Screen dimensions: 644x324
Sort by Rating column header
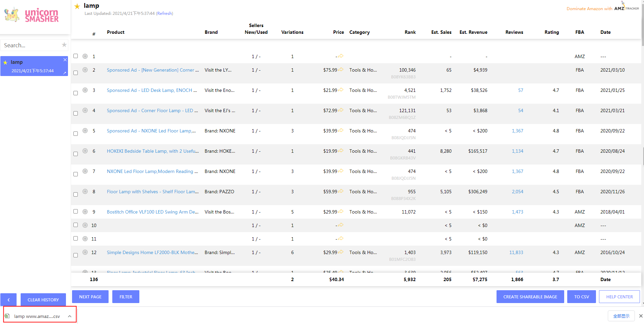pos(552,32)
